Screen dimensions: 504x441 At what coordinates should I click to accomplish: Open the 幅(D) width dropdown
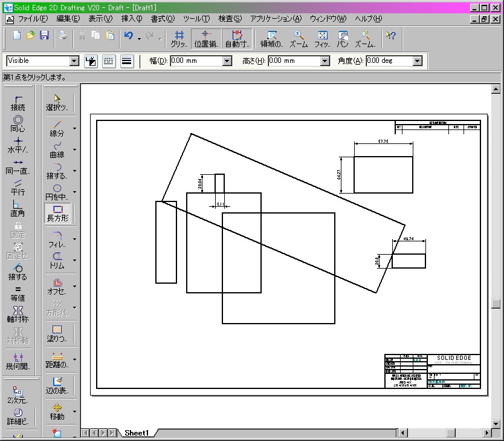coord(227,60)
